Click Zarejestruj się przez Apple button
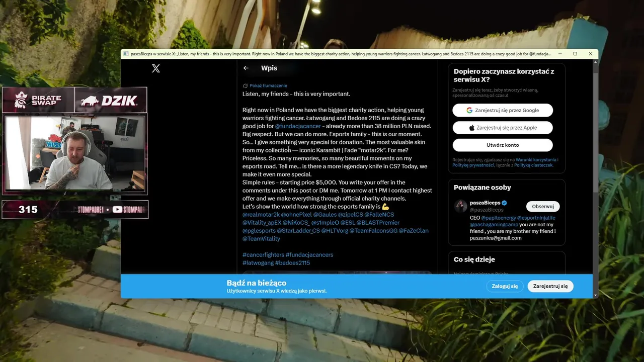Screen dimensions: 644x362 (503, 128)
